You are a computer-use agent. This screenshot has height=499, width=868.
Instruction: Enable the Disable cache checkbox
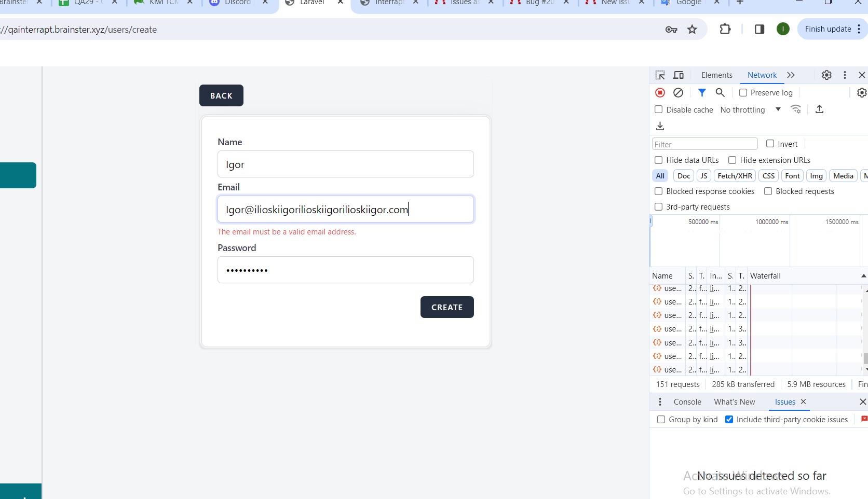point(659,109)
